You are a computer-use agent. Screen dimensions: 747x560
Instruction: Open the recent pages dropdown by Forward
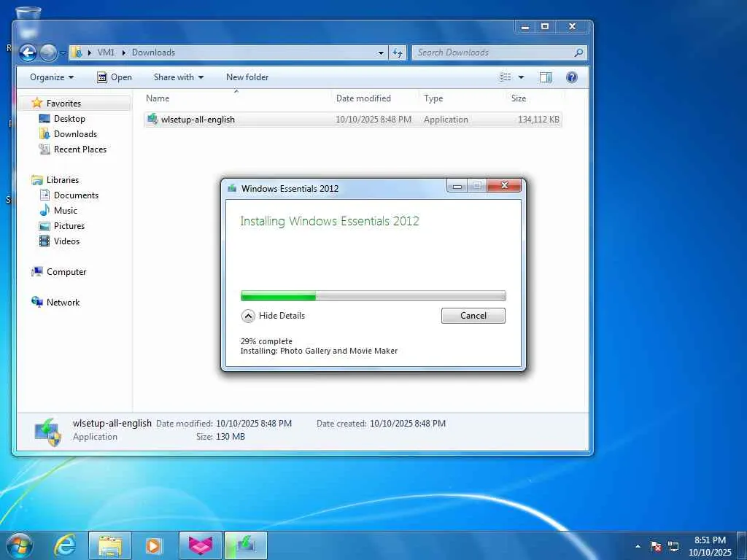pos(63,52)
